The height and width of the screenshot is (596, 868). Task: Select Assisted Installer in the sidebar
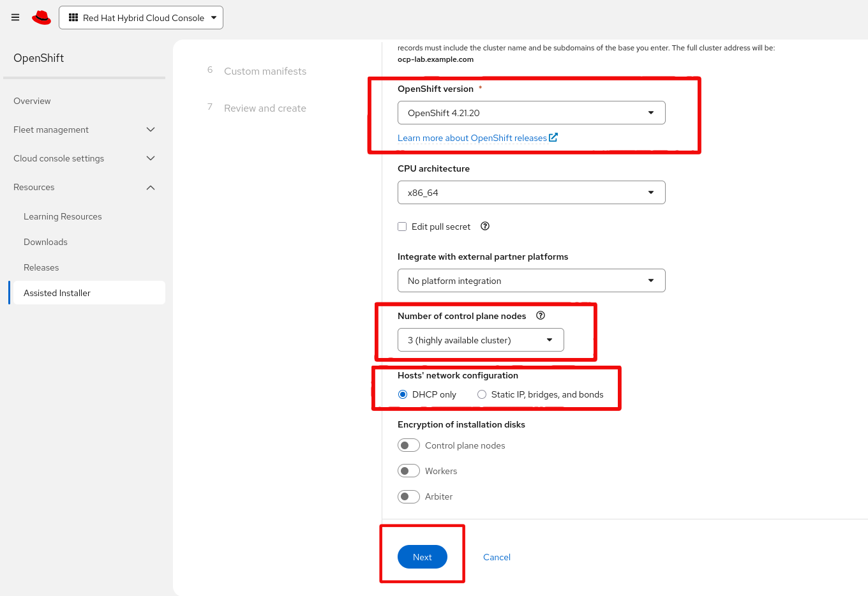87,293
